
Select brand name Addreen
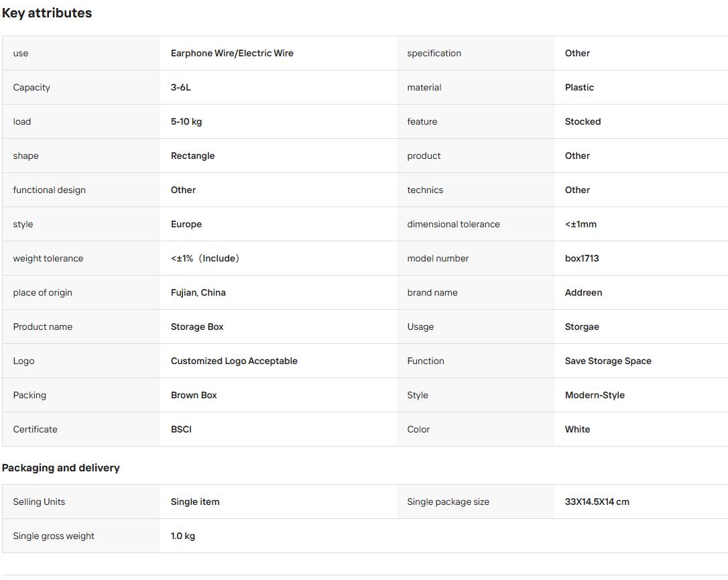[x=583, y=292]
